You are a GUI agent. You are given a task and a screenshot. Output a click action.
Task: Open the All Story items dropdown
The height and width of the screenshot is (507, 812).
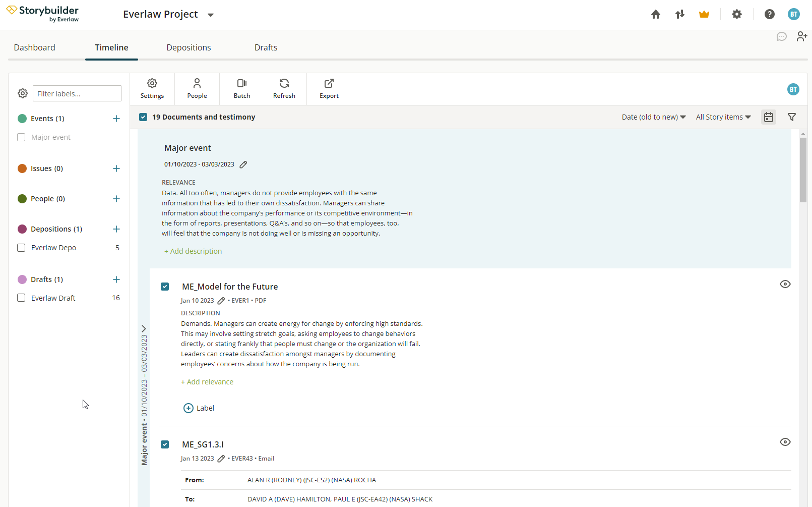[x=723, y=117]
